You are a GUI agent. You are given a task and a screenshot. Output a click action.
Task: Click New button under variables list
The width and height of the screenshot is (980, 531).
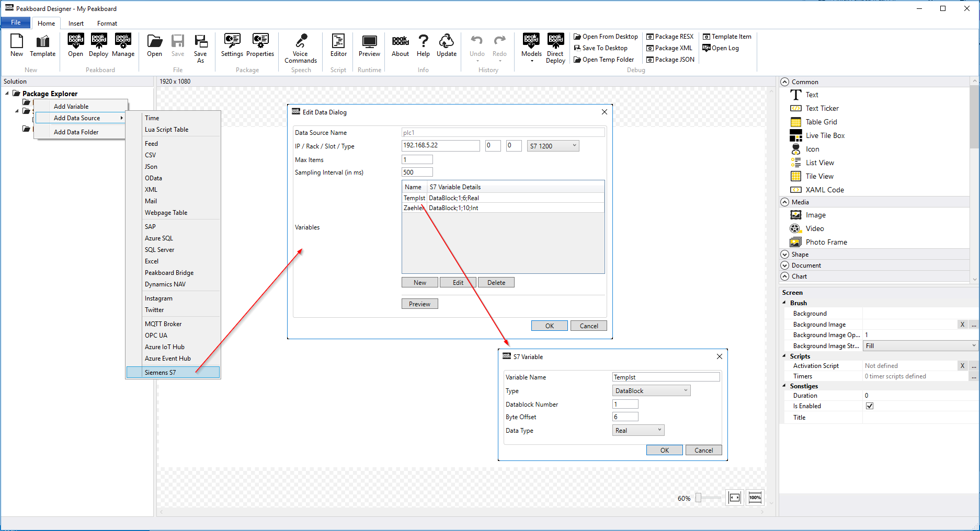click(420, 283)
